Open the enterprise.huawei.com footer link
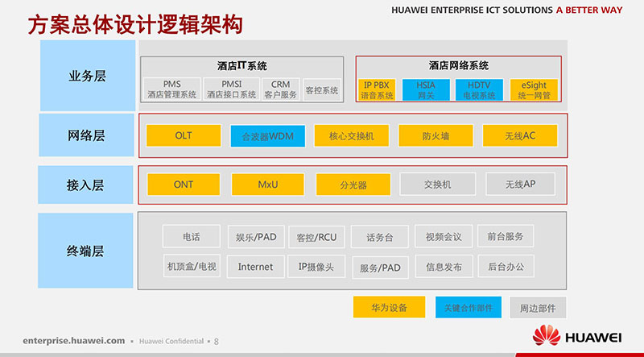The width and height of the screenshot is (644, 357). (x=74, y=341)
